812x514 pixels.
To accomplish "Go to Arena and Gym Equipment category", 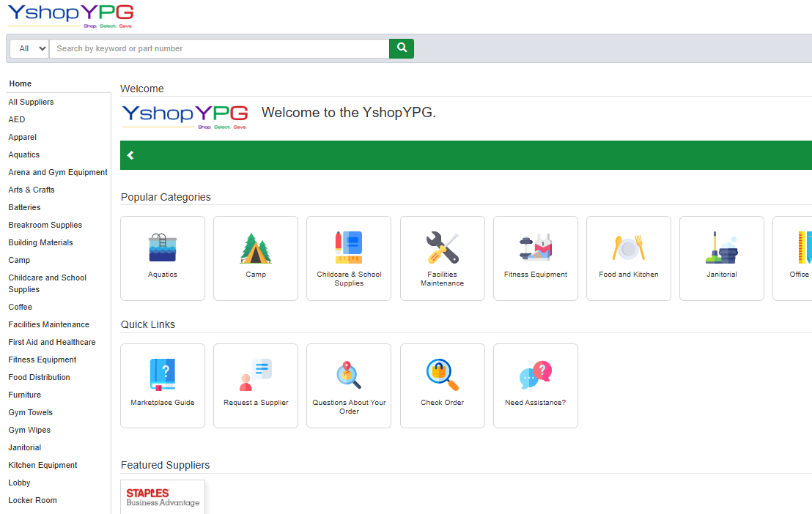I will [58, 172].
